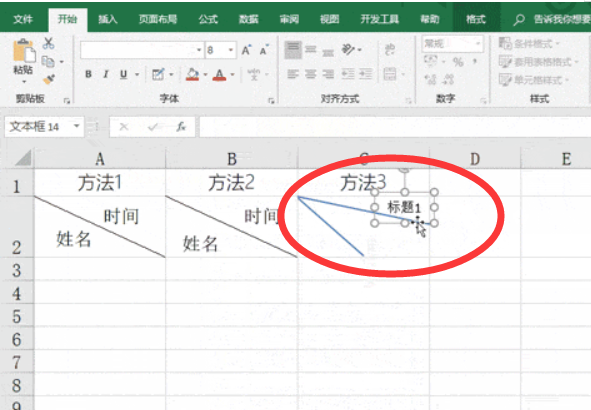This screenshot has width=591, height=410.
Task: Switch to the 插入 tab
Action: click(x=108, y=19)
